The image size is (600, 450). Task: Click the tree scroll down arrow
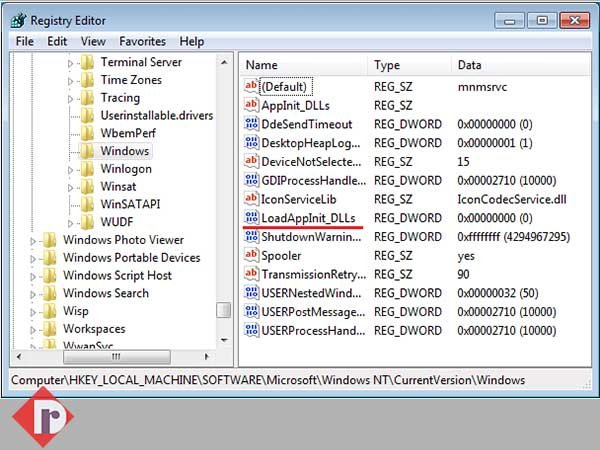click(224, 340)
